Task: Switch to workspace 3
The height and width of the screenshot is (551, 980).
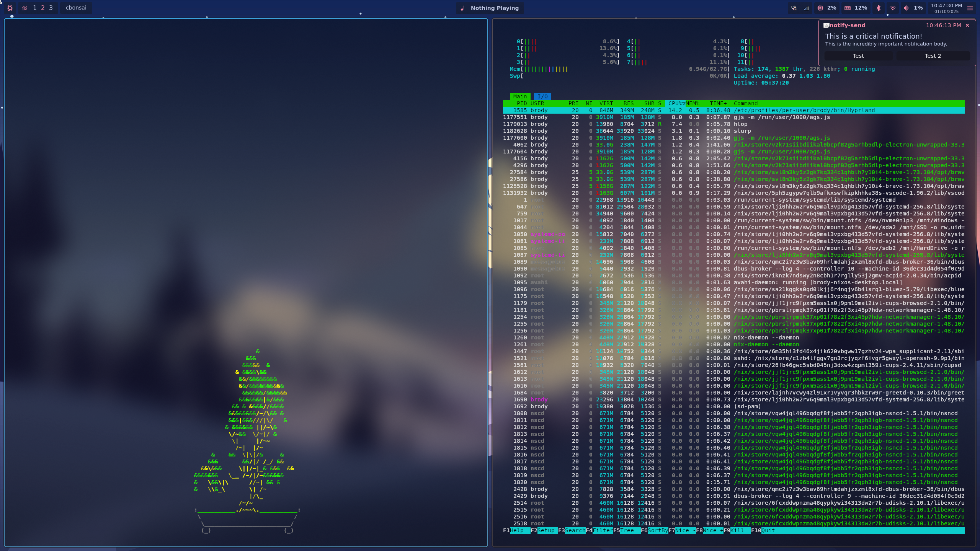Action: [51, 8]
